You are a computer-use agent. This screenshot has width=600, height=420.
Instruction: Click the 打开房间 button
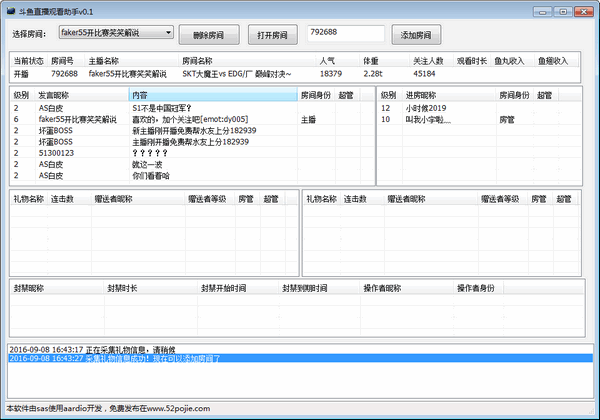pos(272,35)
